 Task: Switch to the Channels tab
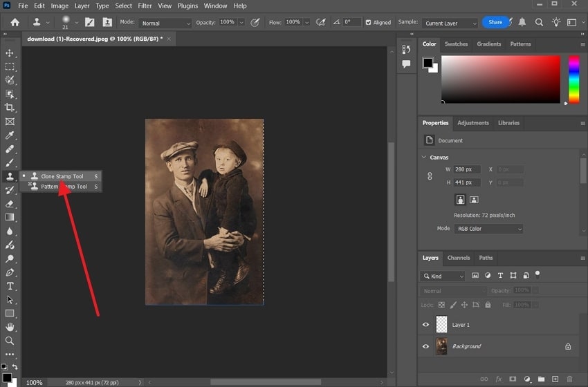pyautogui.click(x=458, y=258)
